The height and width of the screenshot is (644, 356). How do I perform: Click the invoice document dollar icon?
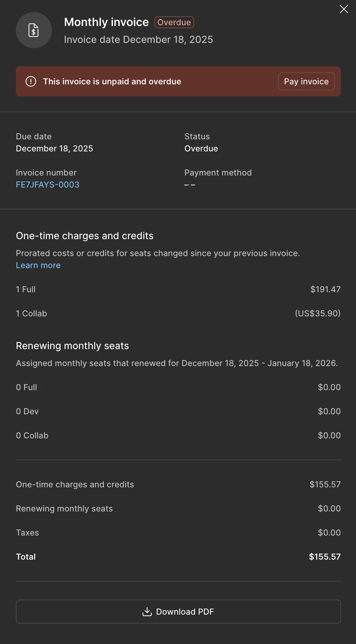click(x=34, y=30)
